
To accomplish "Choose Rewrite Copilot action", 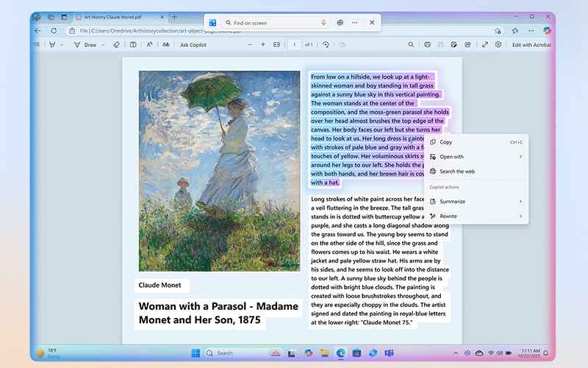I will (x=476, y=216).
